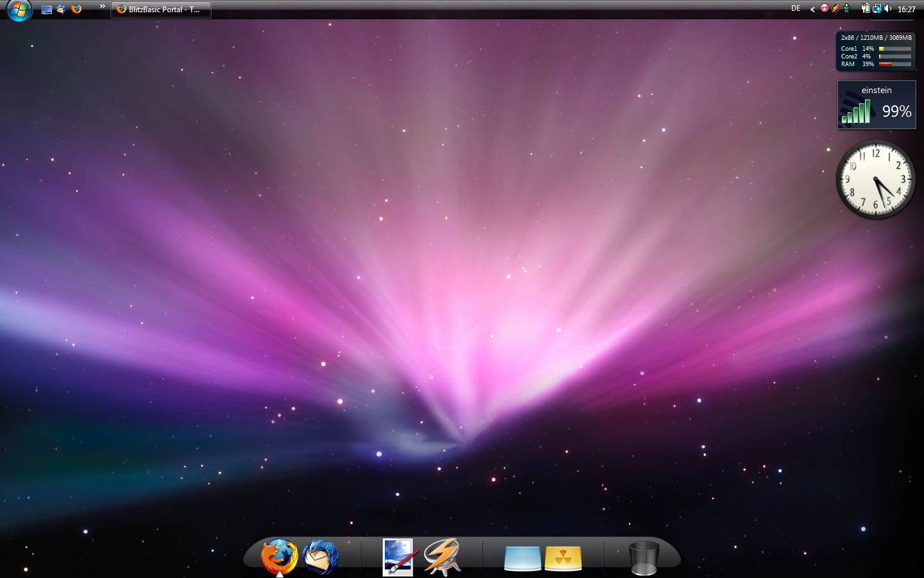Launch Thunderbird from the dock
The width and height of the screenshot is (924, 578).
pos(320,556)
